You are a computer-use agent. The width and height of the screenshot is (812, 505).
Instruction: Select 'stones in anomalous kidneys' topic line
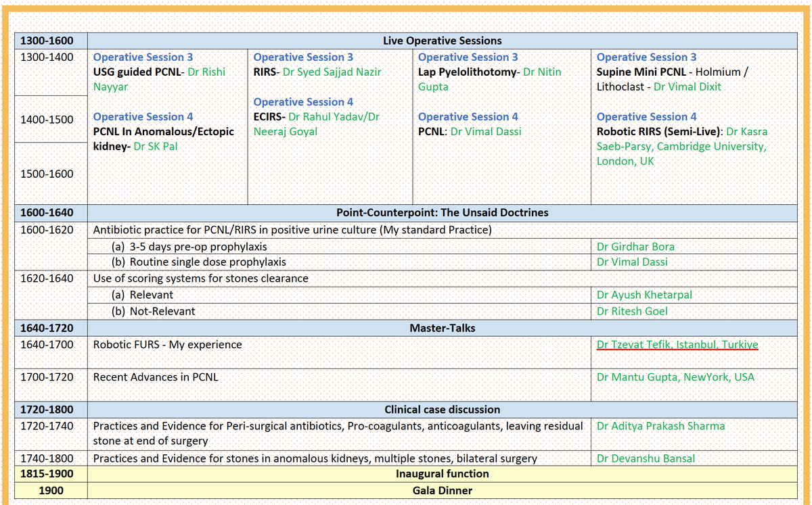[x=315, y=458]
